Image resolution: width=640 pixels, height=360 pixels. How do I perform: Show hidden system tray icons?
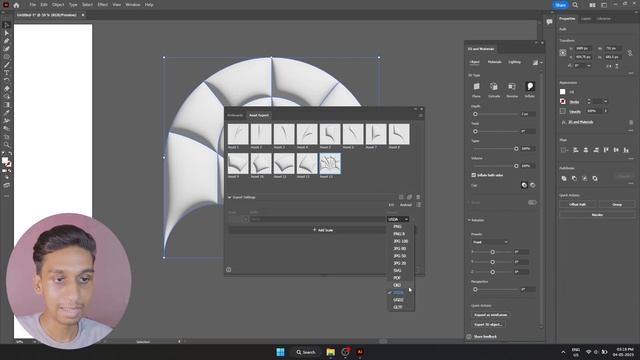point(563,352)
